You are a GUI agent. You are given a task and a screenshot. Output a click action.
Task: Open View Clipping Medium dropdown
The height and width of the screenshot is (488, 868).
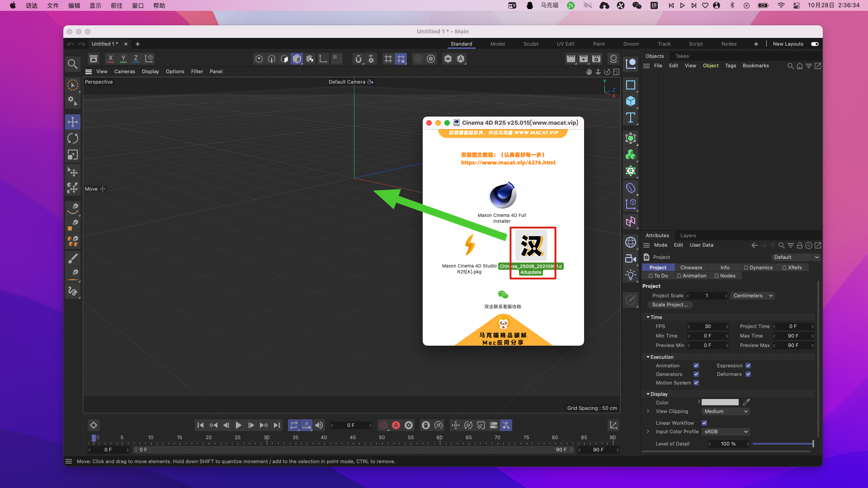click(726, 411)
